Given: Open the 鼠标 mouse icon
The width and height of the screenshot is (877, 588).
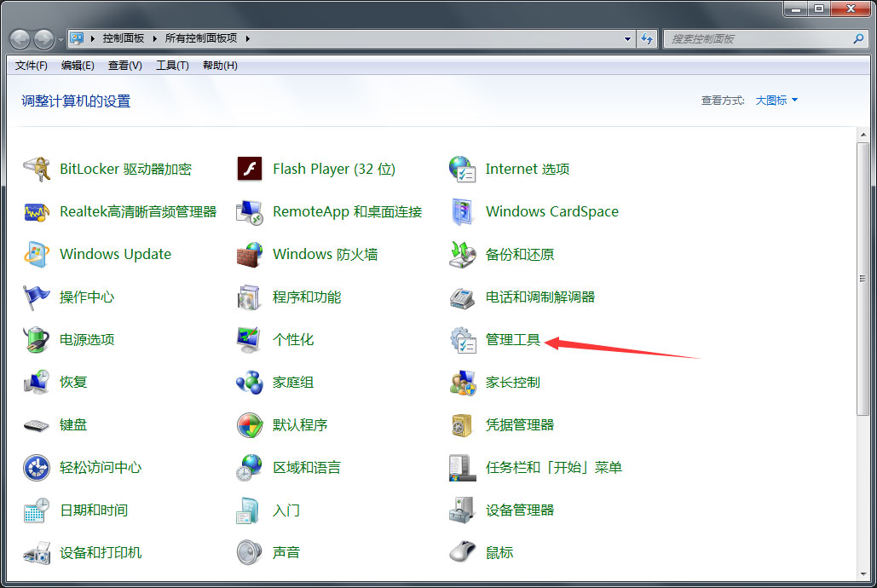Looking at the screenshot, I should pyautogui.click(x=463, y=553).
